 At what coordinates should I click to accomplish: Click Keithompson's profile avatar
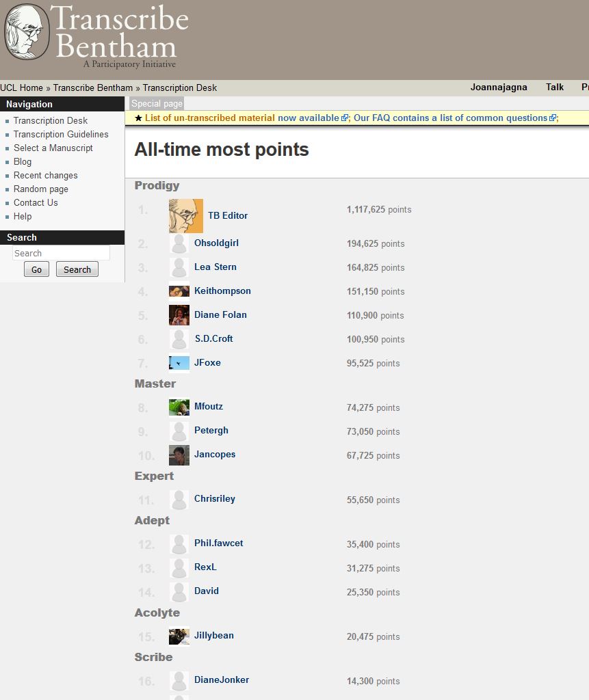coord(179,291)
